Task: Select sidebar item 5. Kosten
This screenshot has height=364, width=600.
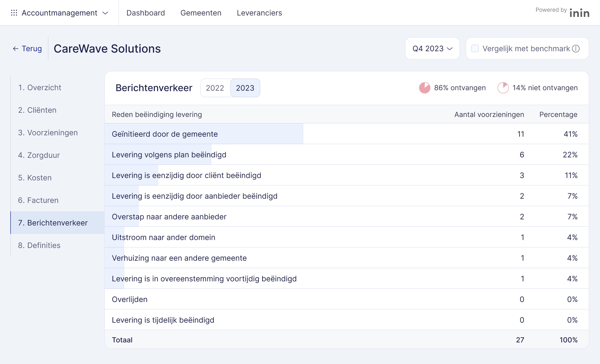Action: click(x=34, y=178)
